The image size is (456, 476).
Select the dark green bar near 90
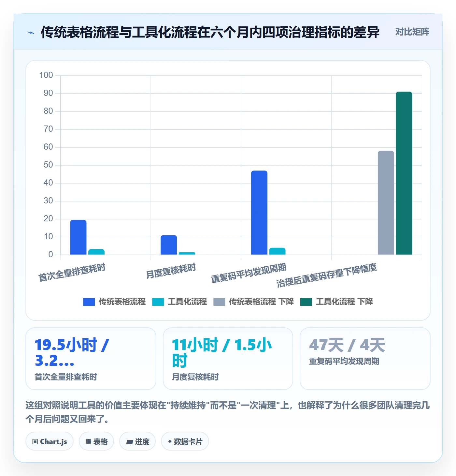click(x=404, y=173)
